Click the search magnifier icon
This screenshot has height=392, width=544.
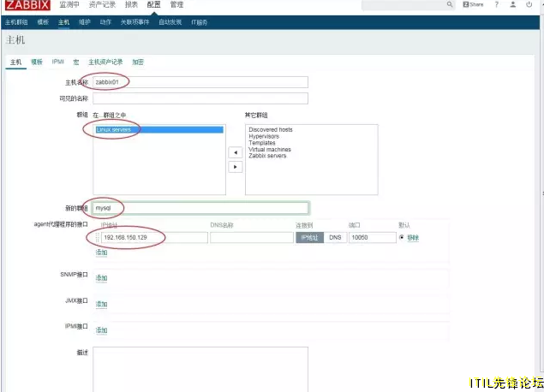(449, 4)
